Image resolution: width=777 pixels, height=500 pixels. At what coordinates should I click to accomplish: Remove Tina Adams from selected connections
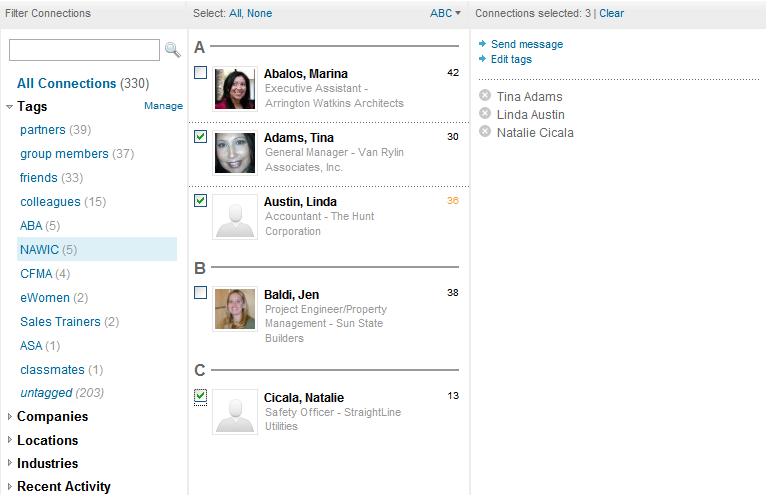pos(485,96)
